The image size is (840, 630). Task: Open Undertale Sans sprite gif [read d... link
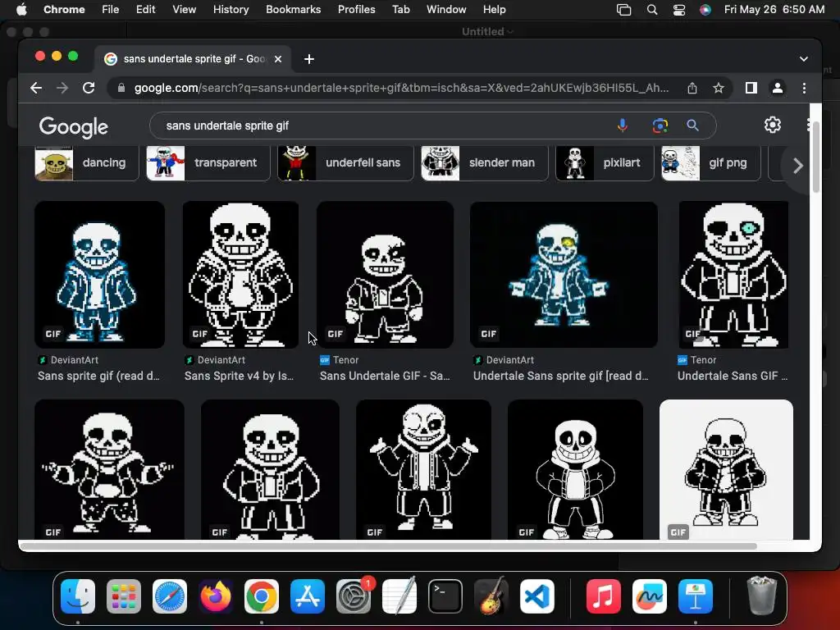click(x=561, y=376)
